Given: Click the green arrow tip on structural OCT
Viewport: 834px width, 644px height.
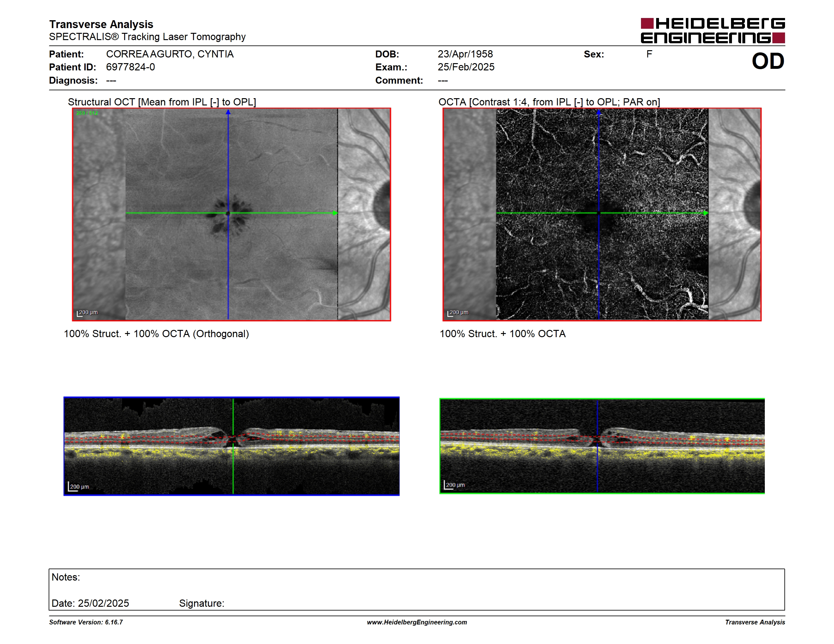Looking at the screenshot, I should [x=335, y=213].
